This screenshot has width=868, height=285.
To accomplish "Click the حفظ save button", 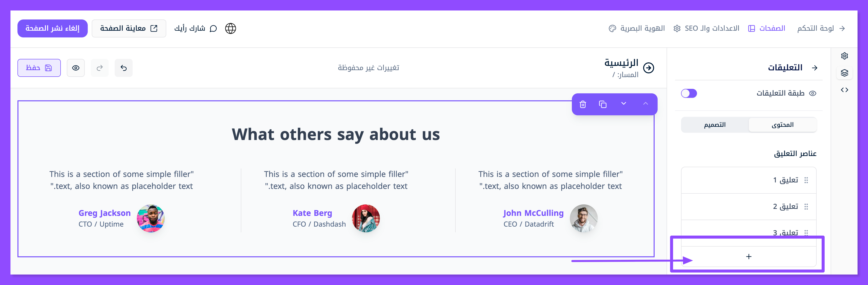I will (39, 68).
